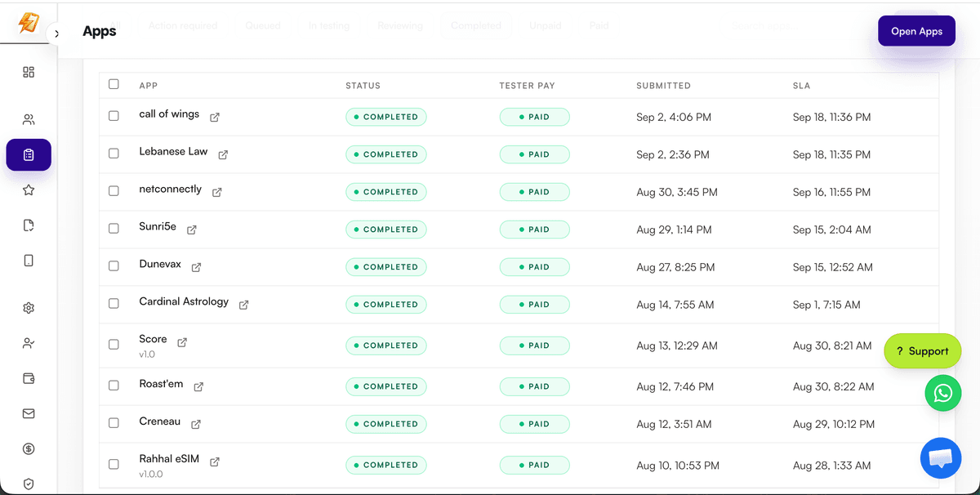Screen dimensions: 980x495
Task: Open the netconnectly app name
Action: pyautogui.click(x=171, y=189)
